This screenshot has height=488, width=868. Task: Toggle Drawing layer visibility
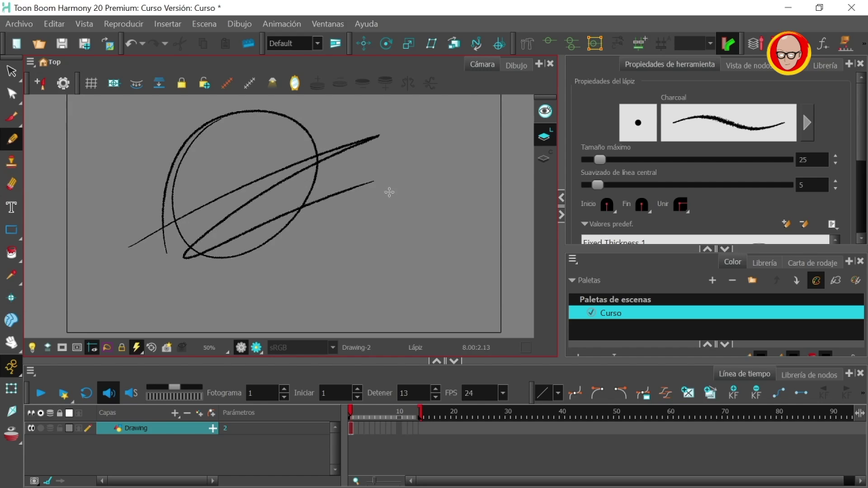pos(31,428)
